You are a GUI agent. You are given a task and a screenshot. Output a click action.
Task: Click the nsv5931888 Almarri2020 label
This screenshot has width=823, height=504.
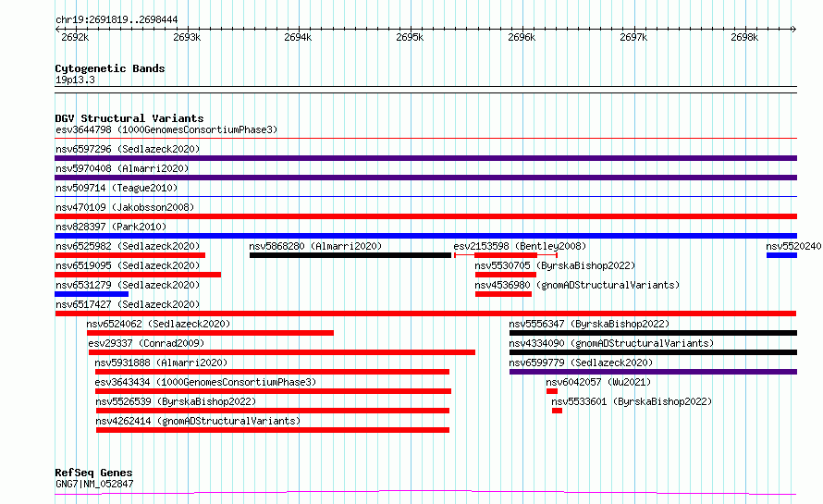(x=161, y=363)
